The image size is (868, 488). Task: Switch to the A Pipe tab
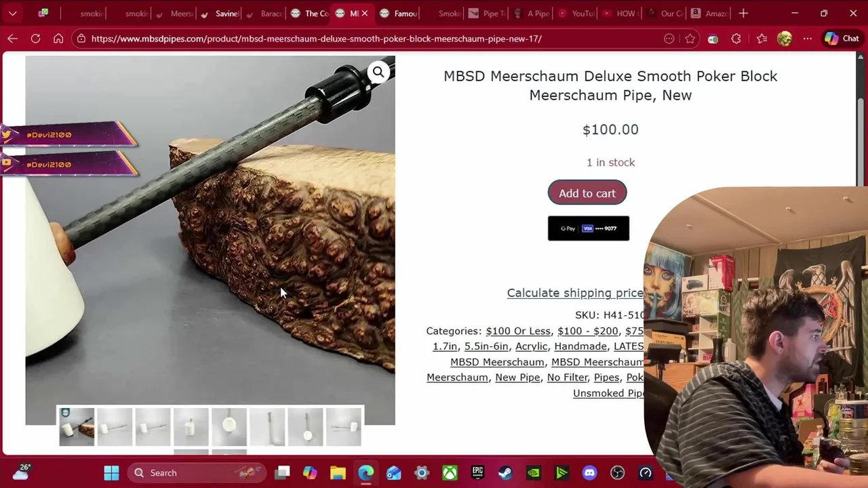click(532, 14)
